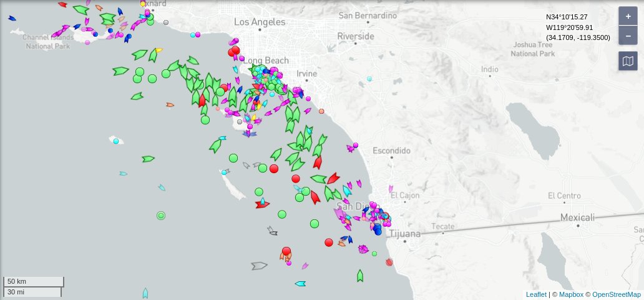644x300 pixels.
Task: Select the red circle above orange vessels
Action: coord(286,251)
